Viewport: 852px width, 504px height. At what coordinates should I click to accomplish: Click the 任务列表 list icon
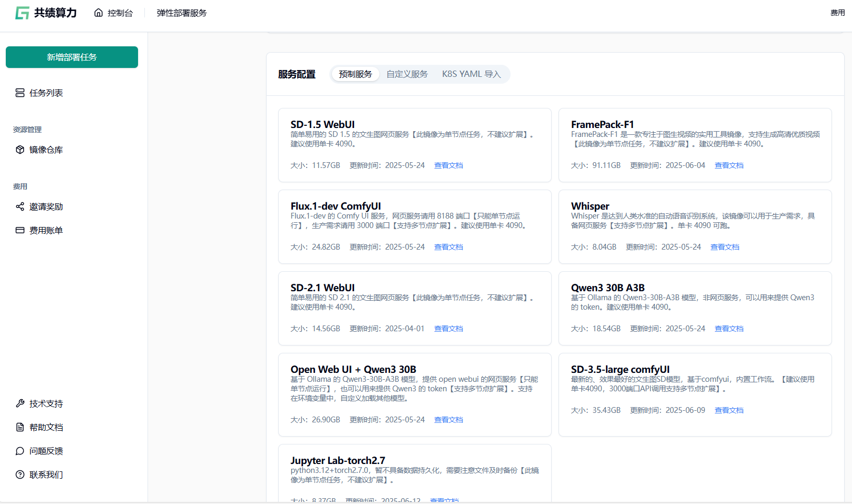(x=20, y=93)
